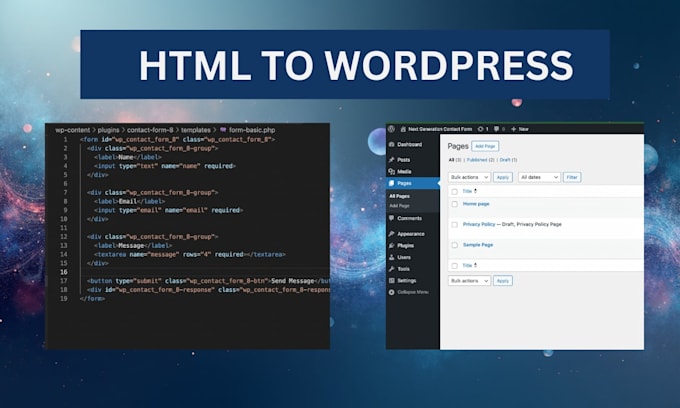Click the updates icon in admin bar

[x=480, y=129]
